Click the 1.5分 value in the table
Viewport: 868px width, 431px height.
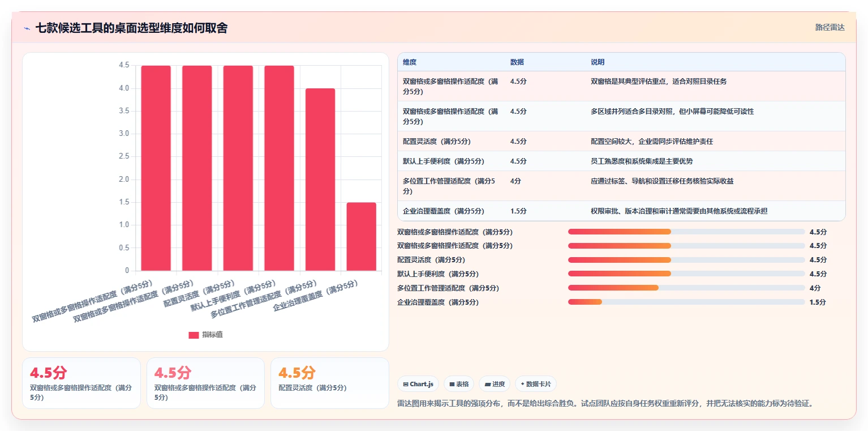pyautogui.click(x=518, y=211)
